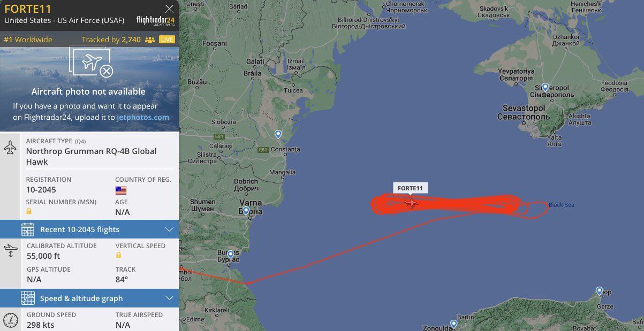
Task: Click the vertical speed lock icon
Action: coord(118,256)
